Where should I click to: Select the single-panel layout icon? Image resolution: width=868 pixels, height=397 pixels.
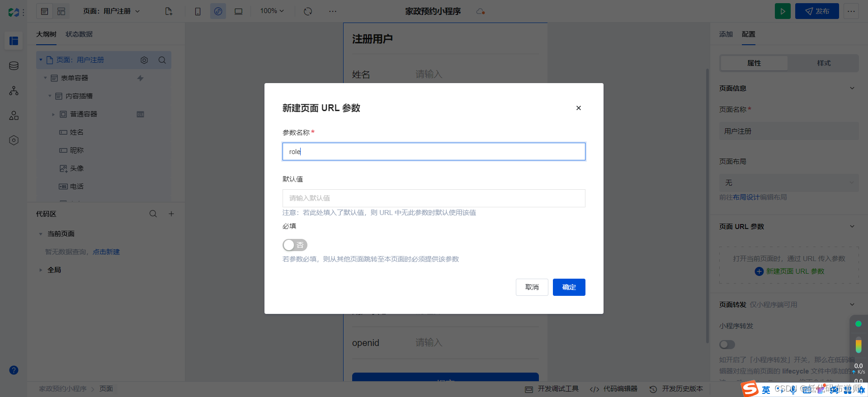pos(44,11)
